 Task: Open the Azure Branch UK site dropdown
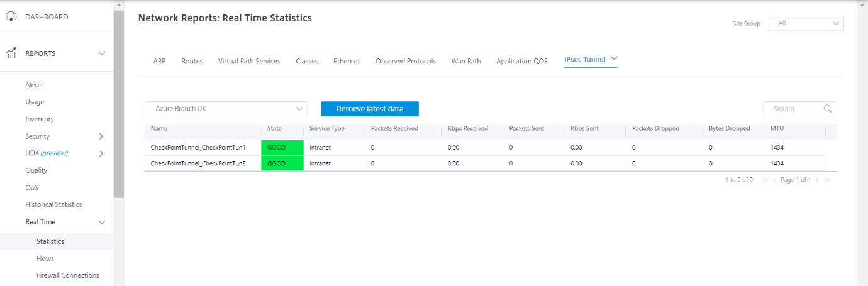coord(226,109)
